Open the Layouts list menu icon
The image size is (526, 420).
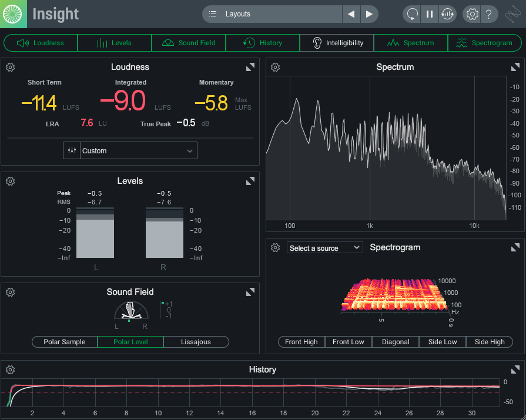point(213,14)
